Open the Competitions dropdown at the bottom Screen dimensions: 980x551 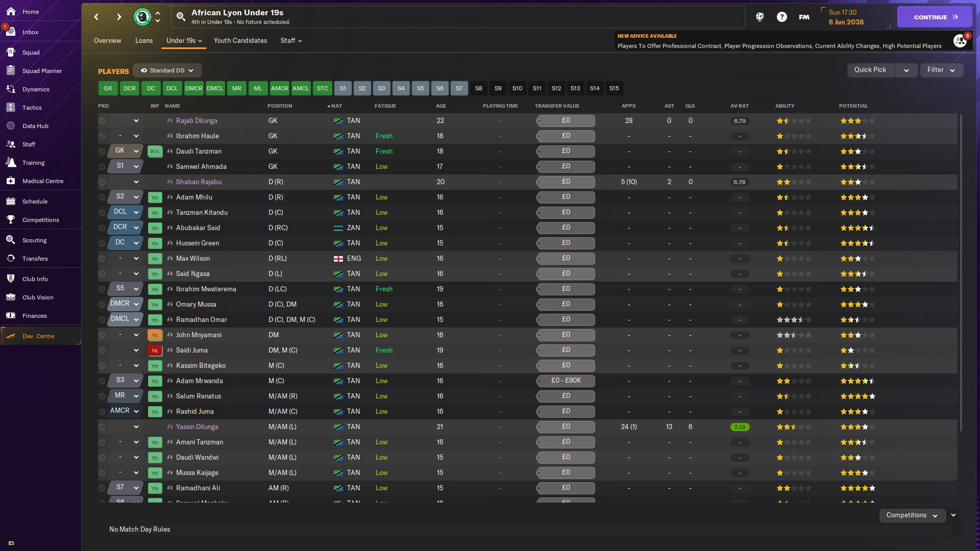[912, 515]
